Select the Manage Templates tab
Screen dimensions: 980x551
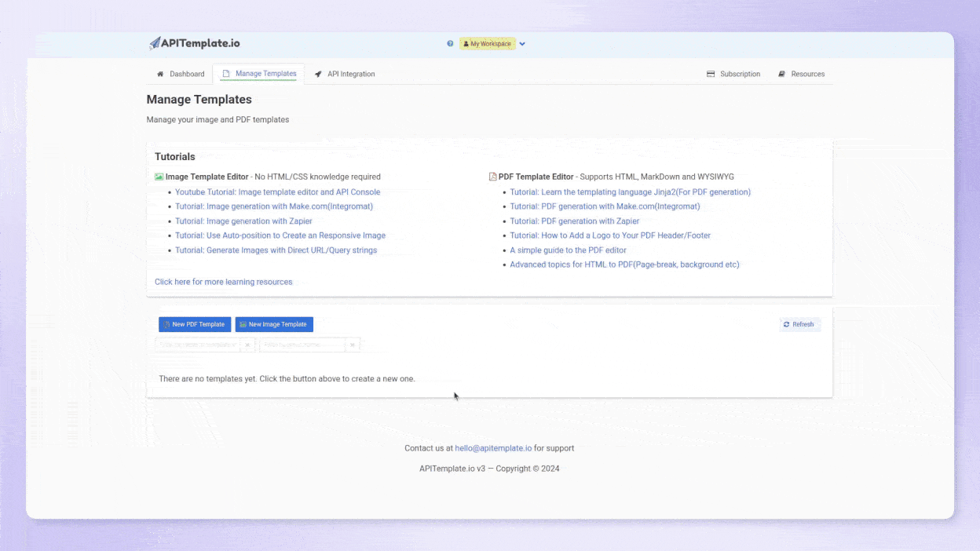pos(259,74)
